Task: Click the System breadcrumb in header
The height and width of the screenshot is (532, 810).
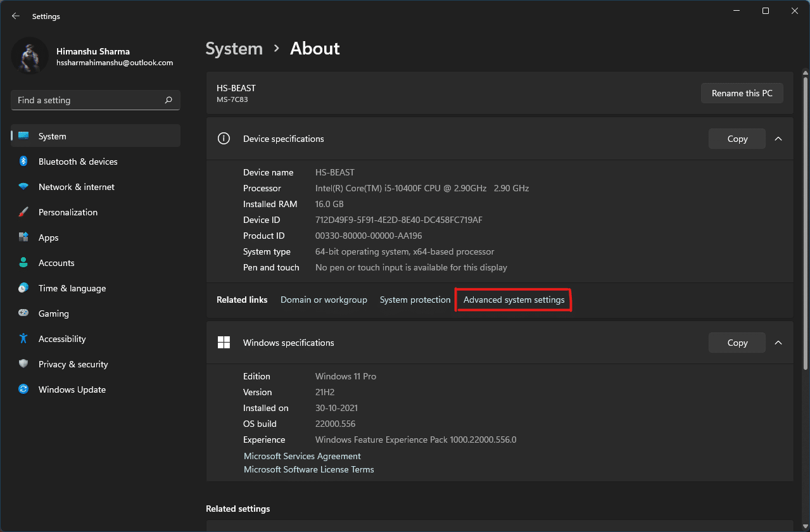Action: (234, 49)
